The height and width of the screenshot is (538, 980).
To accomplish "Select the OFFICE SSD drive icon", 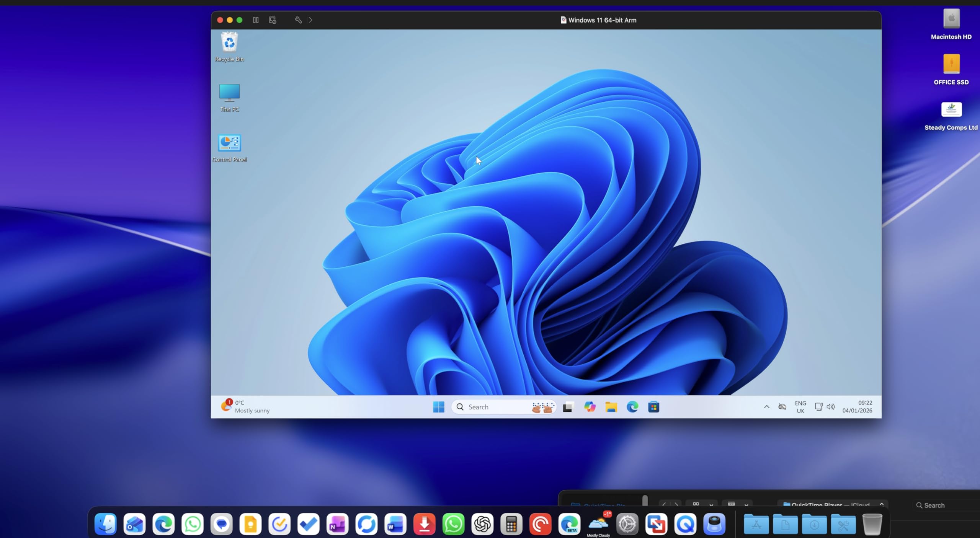I will pyautogui.click(x=951, y=69).
